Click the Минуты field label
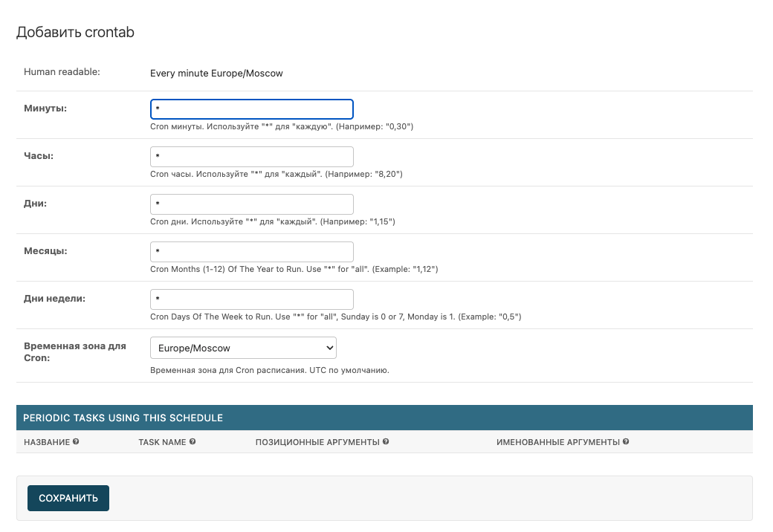The image size is (773, 532). click(x=45, y=108)
